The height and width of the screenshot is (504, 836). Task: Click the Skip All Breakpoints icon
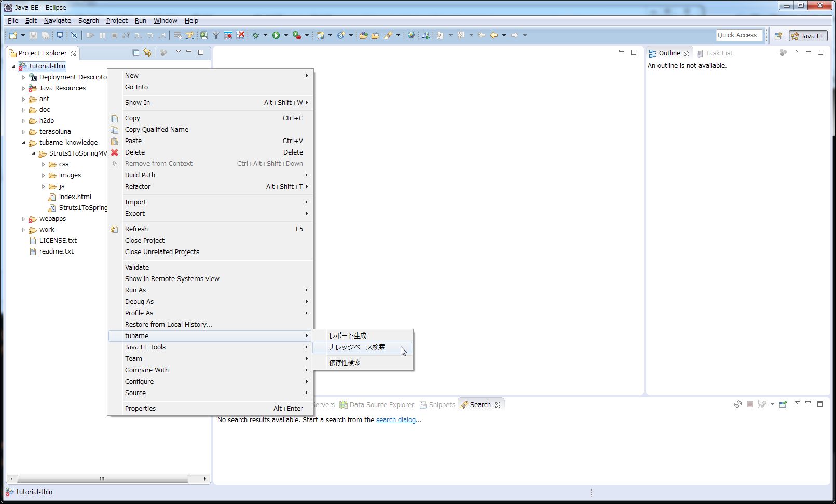pyautogui.click(x=74, y=35)
